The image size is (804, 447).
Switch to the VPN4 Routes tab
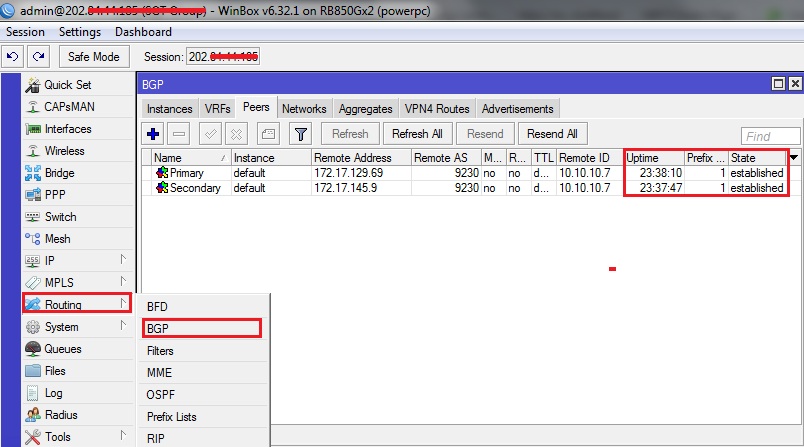437,109
